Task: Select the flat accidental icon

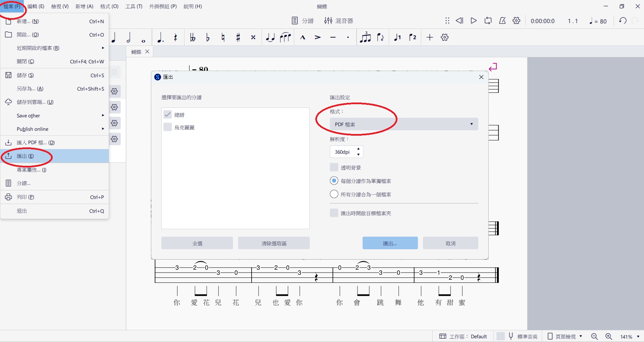Action: [208, 38]
